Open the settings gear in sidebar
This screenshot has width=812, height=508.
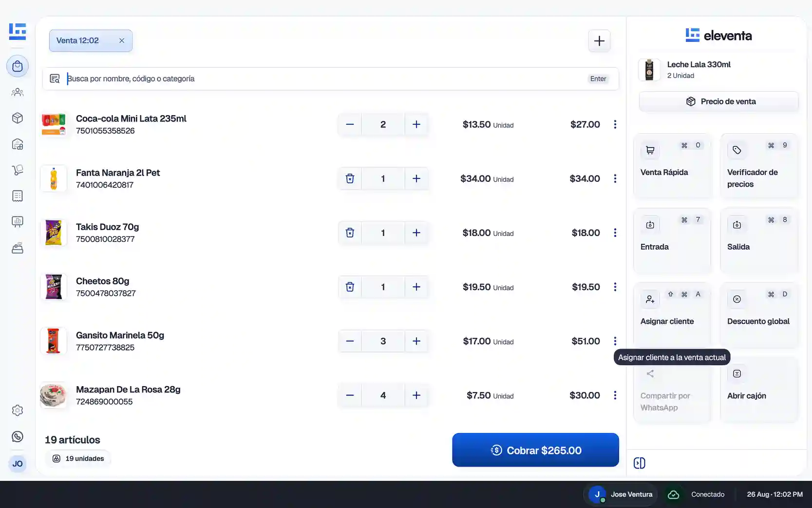click(x=18, y=410)
